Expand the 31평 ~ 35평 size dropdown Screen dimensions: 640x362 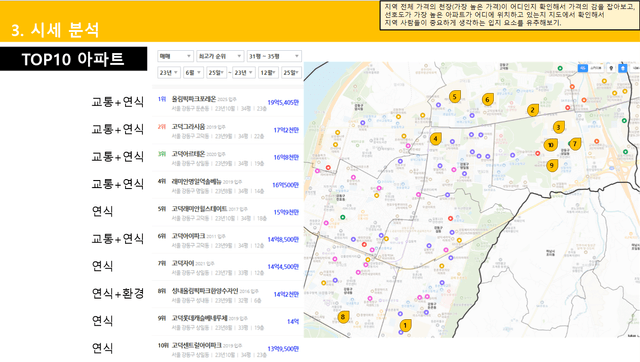(274, 56)
